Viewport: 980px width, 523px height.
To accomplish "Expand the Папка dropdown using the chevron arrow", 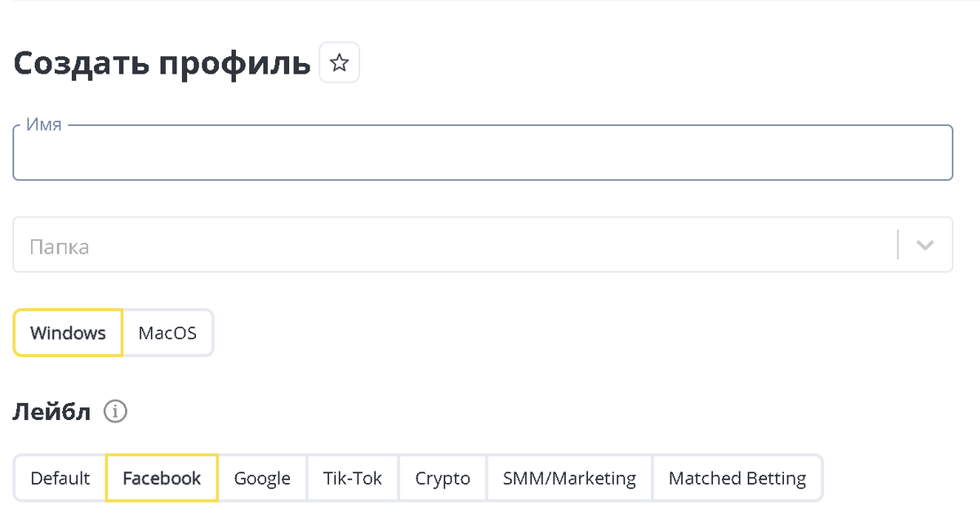I will pos(924,244).
